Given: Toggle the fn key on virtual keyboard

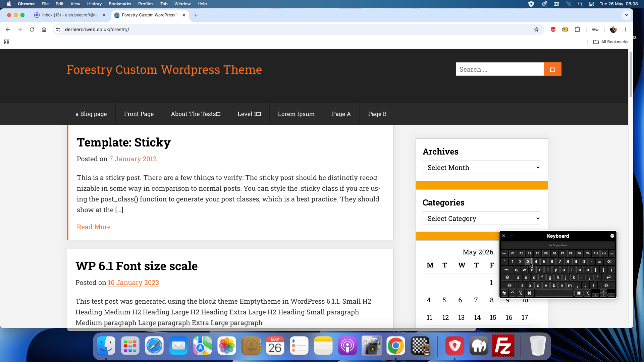Looking at the screenshot, I should 504,293.
